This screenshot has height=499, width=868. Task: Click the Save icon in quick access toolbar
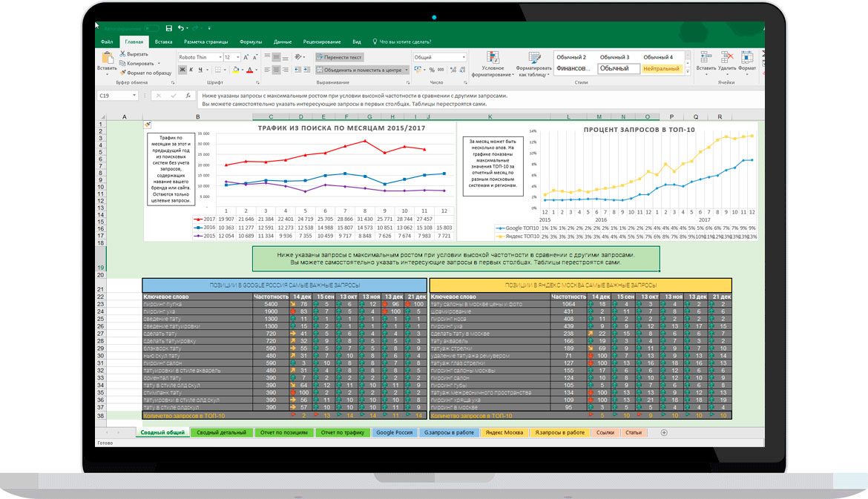click(x=169, y=28)
